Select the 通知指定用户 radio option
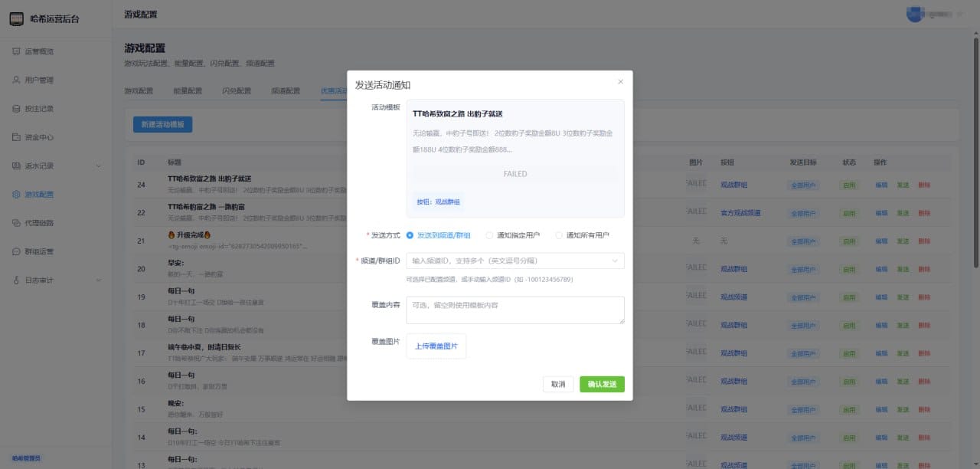The height and width of the screenshot is (469, 980). click(514, 235)
